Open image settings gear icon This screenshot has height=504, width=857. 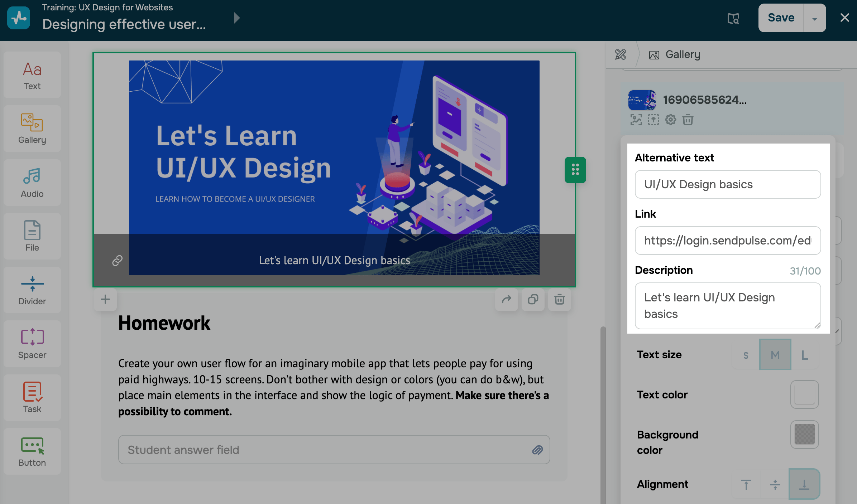point(670,120)
